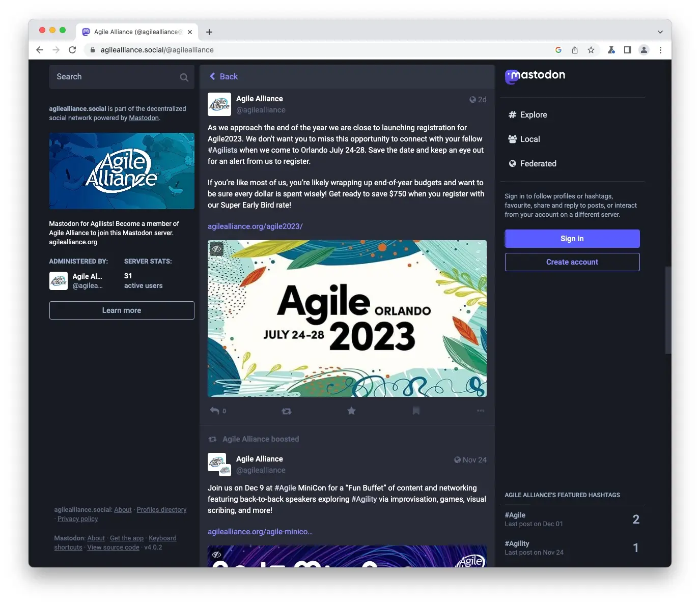This screenshot has height=605, width=700.
Task: Click Explore hashtag icon
Action: pos(513,115)
